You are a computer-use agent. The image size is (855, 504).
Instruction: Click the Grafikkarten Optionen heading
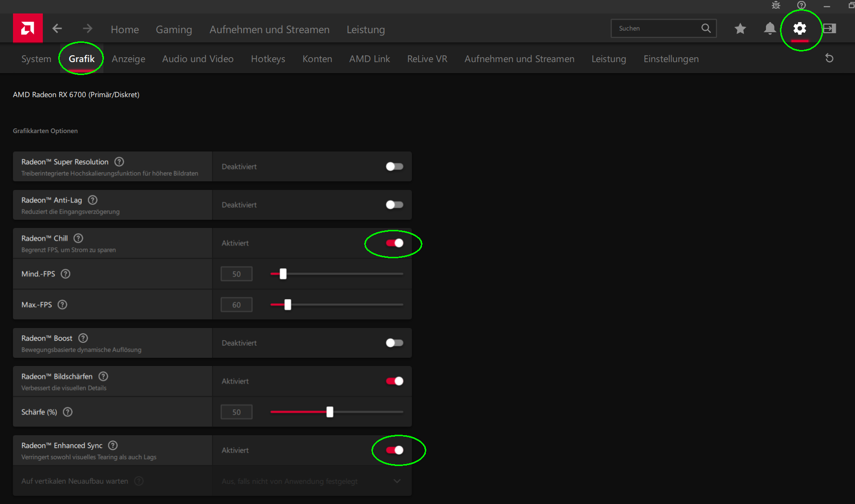[45, 131]
